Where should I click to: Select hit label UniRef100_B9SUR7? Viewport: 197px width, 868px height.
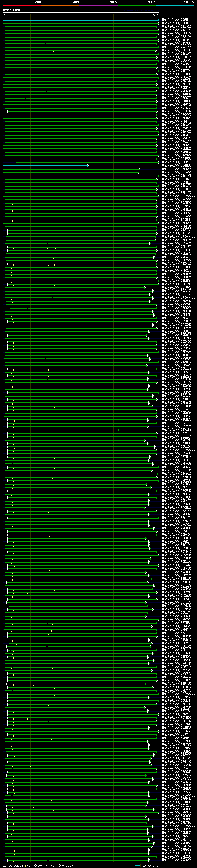click(177, 203)
